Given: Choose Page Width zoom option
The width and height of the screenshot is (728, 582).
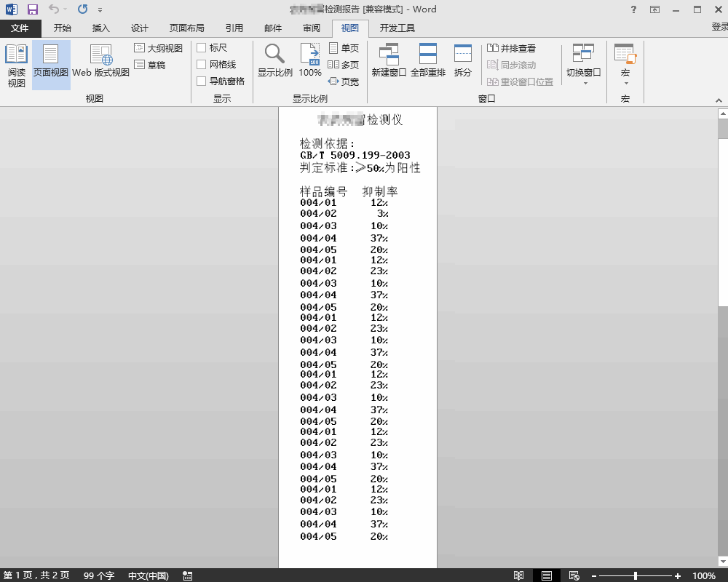Looking at the screenshot, I should tap(344, 81).
